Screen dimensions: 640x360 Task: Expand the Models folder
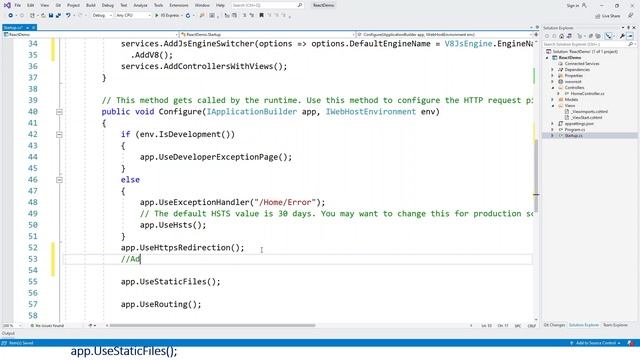[553, 100]
